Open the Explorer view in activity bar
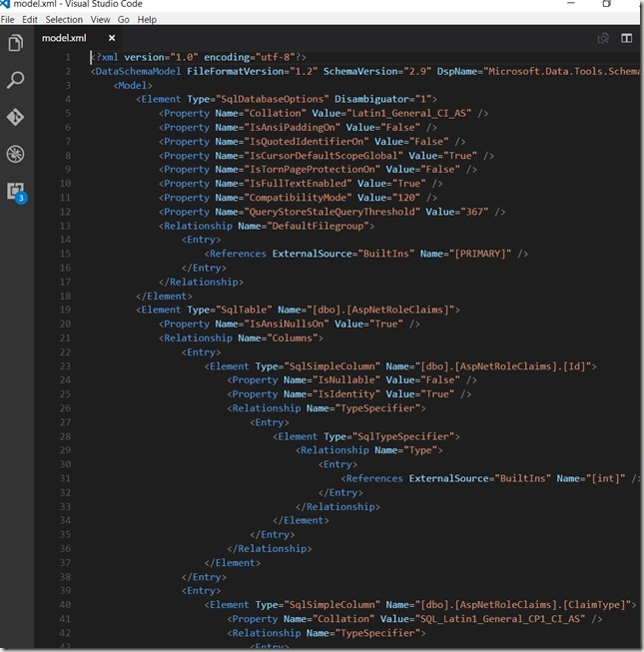Screen dimensions: 644x652 tap(15, 42)
